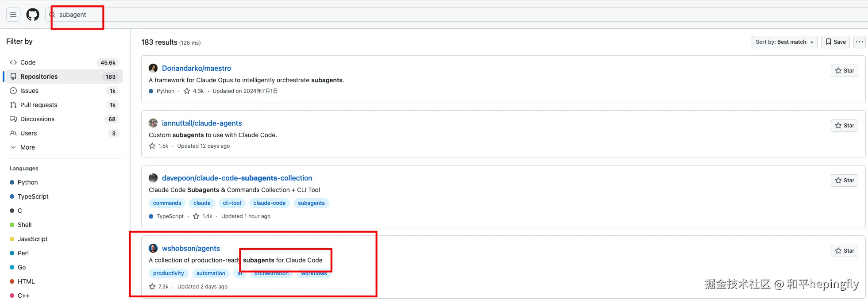Star the iannuttall/claude-agents repository
The image size is (868, 300).
pyautogui.click(x=844, y=126)
